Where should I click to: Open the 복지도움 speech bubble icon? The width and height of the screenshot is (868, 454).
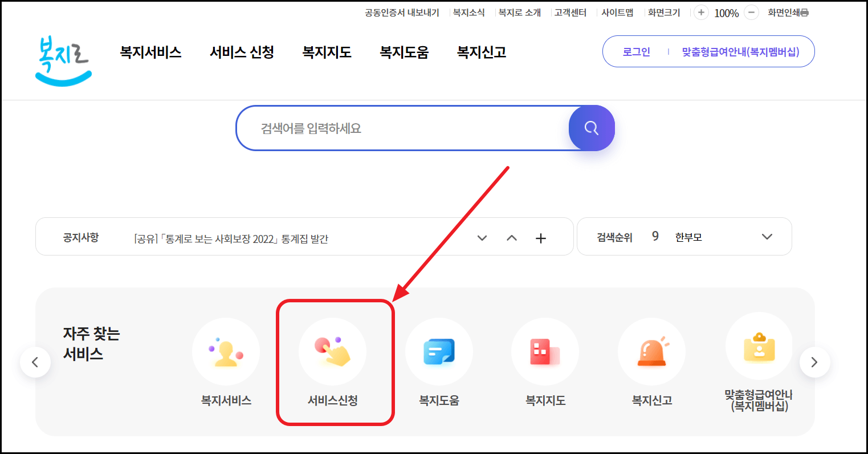click(439, 351)
